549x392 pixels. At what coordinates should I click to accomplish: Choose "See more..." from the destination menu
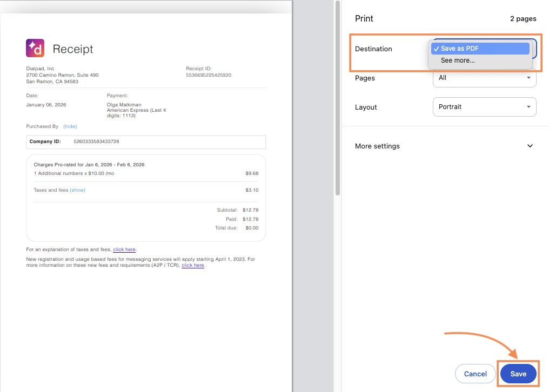[x=457, y=60]
